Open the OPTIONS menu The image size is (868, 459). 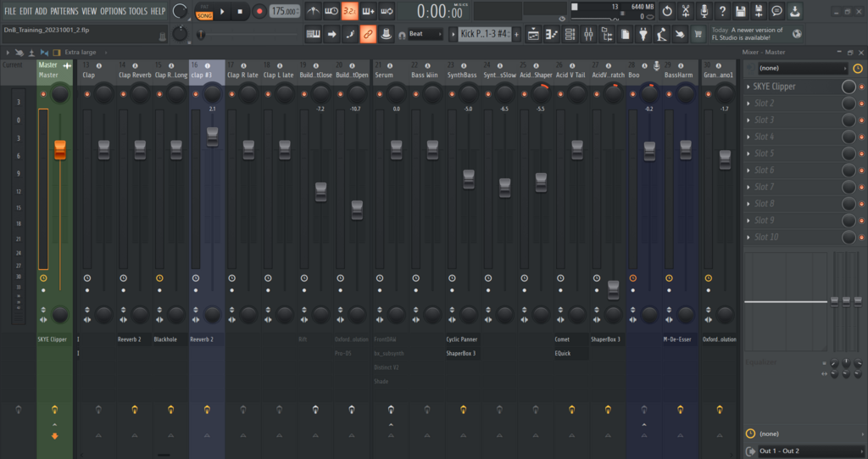point(113,11)
